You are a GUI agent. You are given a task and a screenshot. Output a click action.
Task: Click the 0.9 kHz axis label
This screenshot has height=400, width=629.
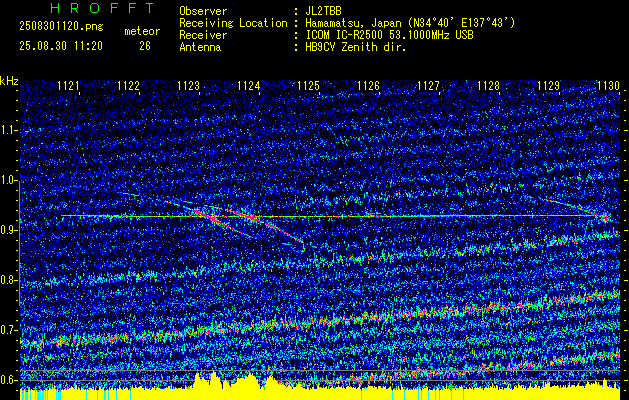point(9,230)
